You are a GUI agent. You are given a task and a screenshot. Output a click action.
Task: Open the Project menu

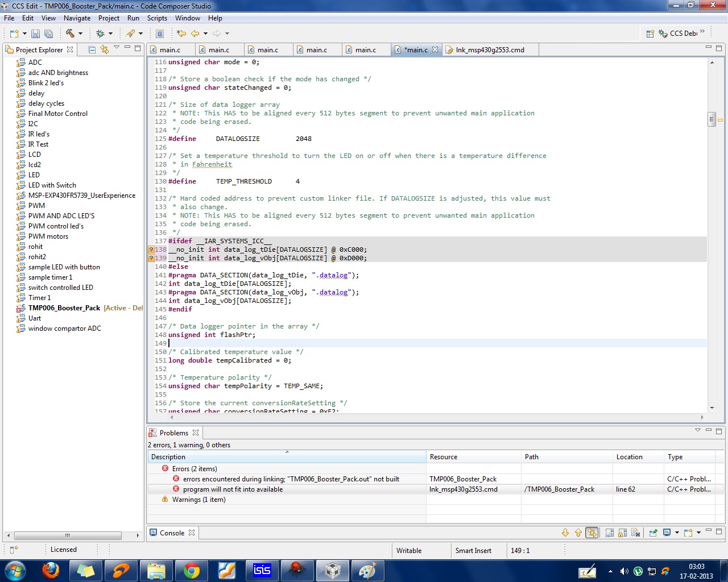[x=109, y=18]
